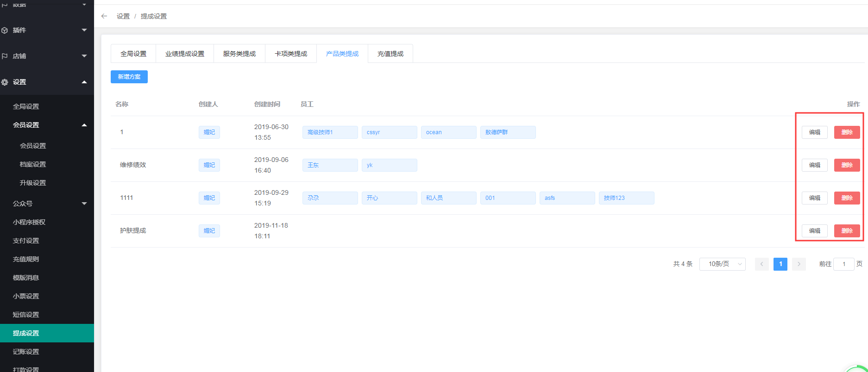The width and height of the screenshot is (868, 372).
Task: Click the 开心 employee tag
Action: pos(389,198)
